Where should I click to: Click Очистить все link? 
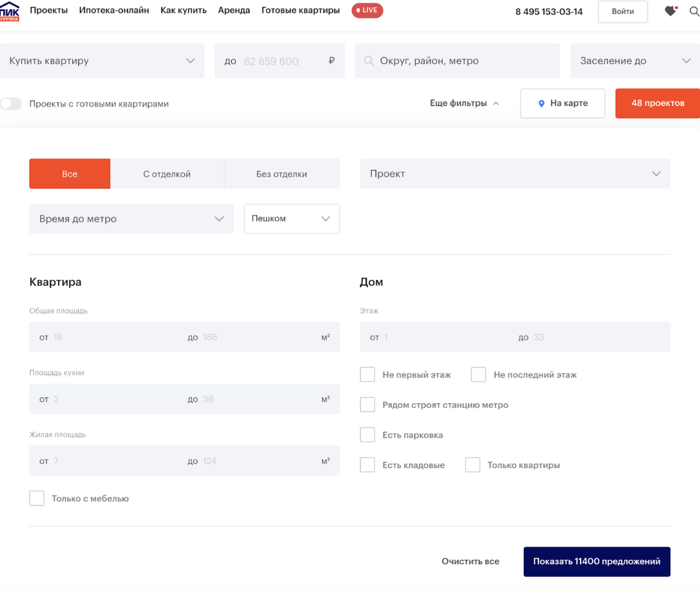tap(470, 561)
